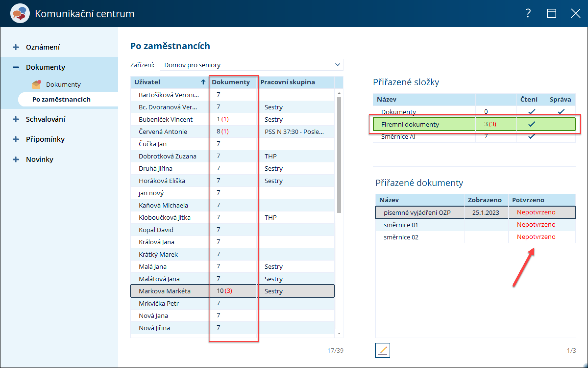Toggle Čtení checkmark for Firemní dokumenty
Viewport: 588px width, 368px height.
pos(531,124)
